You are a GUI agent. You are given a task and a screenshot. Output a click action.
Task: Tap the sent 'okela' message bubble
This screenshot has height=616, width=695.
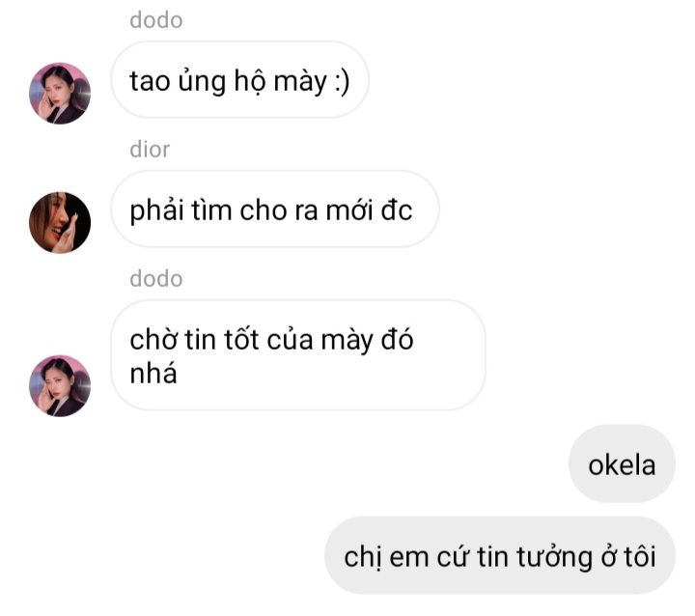[622, 463]
